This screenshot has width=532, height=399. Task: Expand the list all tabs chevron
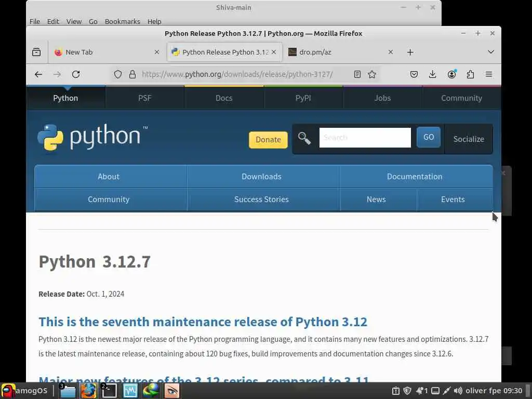click(x=490, y=52)
